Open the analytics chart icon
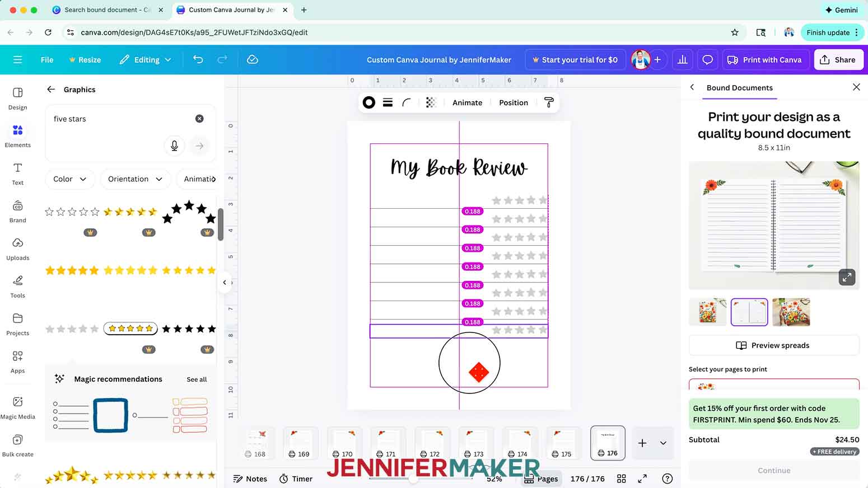This screenshot has height=488, width=868. tap(682, 59)
